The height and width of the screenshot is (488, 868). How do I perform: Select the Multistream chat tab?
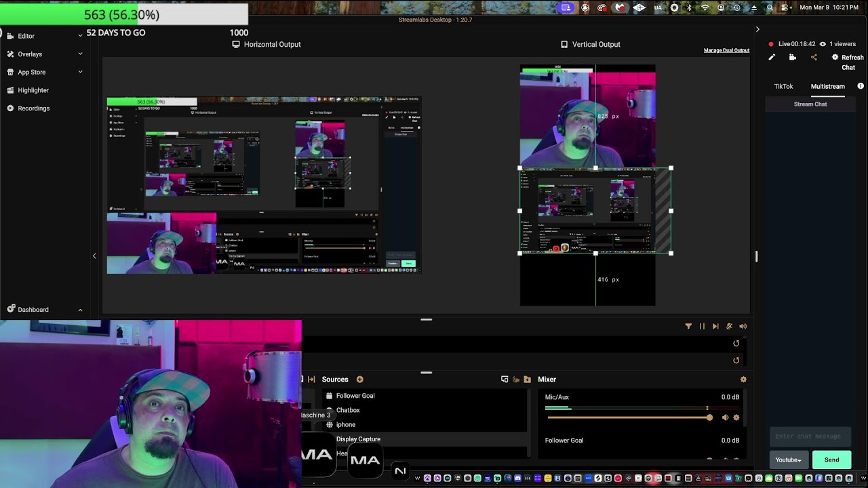827,86
